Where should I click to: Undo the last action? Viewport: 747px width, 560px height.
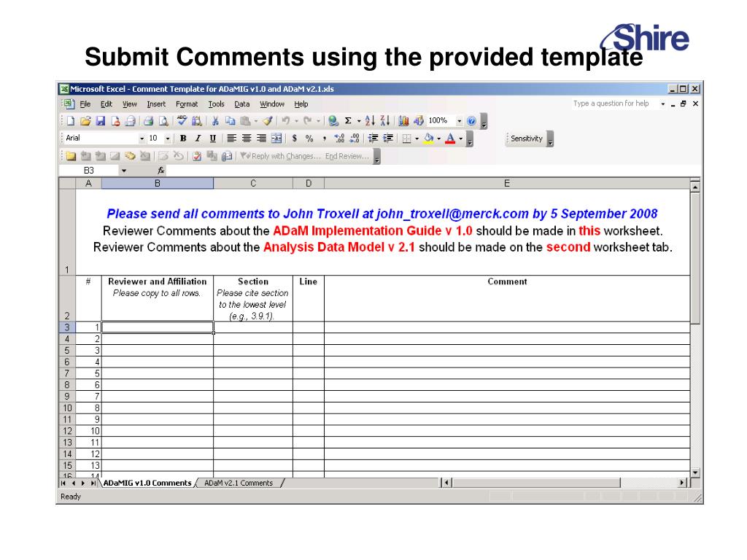[285, 121]
